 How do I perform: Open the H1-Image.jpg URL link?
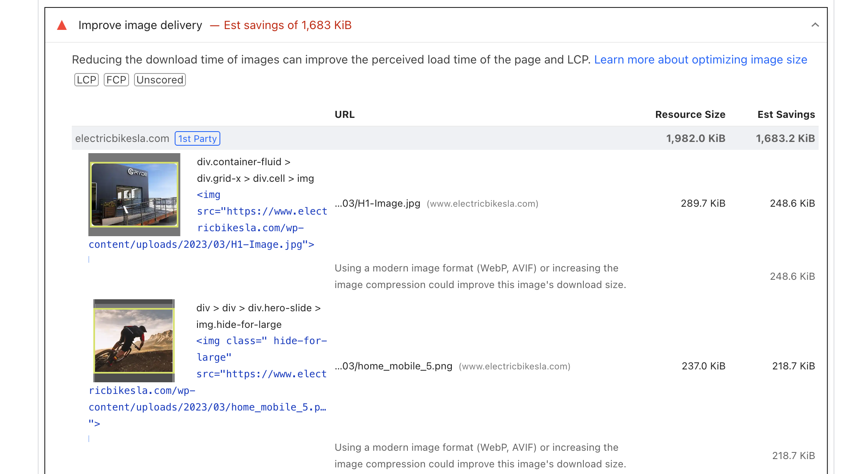pyautogui.click(x=377, y=203)
